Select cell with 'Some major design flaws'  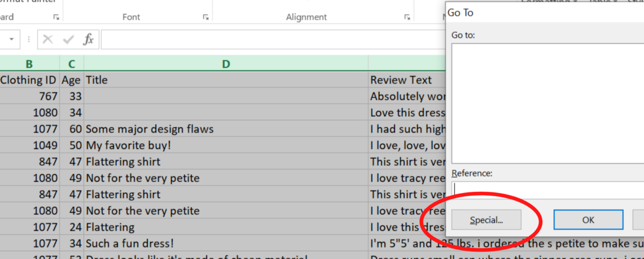pos(226,129)
